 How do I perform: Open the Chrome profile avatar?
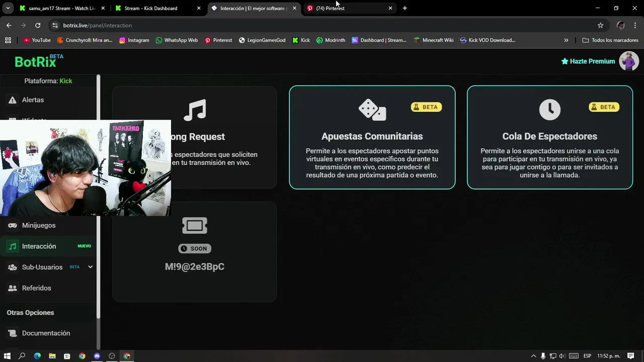[620, 25]
